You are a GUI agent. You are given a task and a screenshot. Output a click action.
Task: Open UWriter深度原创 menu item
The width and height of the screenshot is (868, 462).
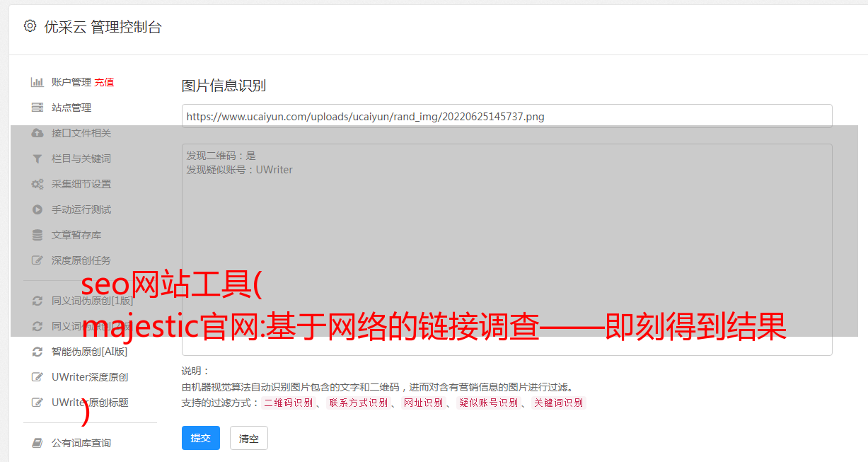90,377
